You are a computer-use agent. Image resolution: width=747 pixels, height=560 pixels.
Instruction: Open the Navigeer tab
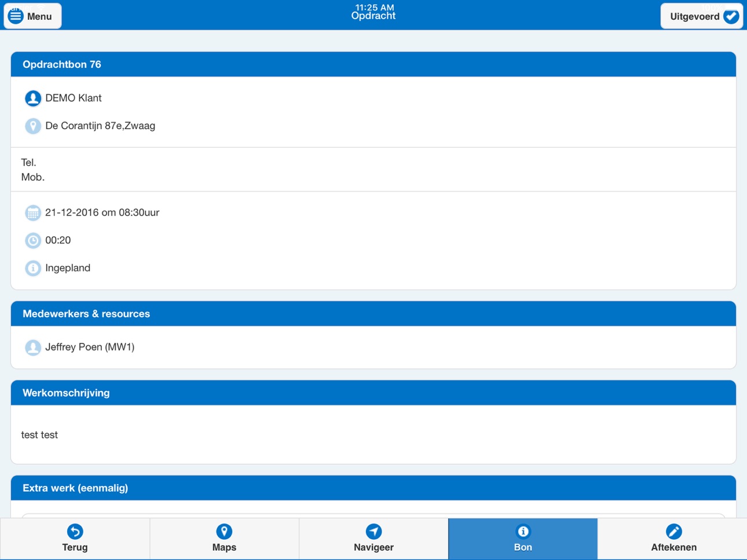click(373, 539)
